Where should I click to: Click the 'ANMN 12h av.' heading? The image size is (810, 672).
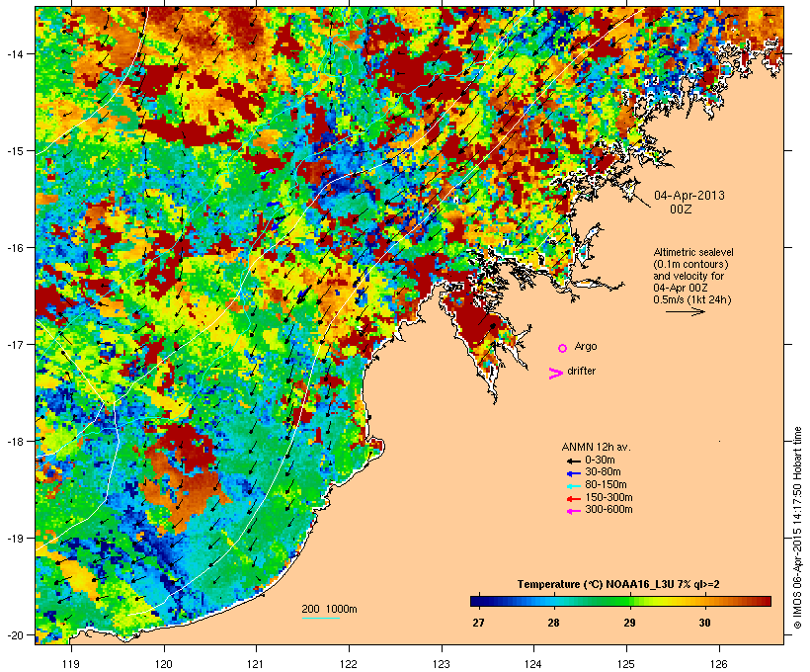coord(596,447)
